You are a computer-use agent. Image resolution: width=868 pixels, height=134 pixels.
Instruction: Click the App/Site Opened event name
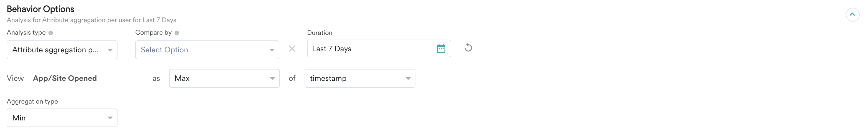(65, 78)
